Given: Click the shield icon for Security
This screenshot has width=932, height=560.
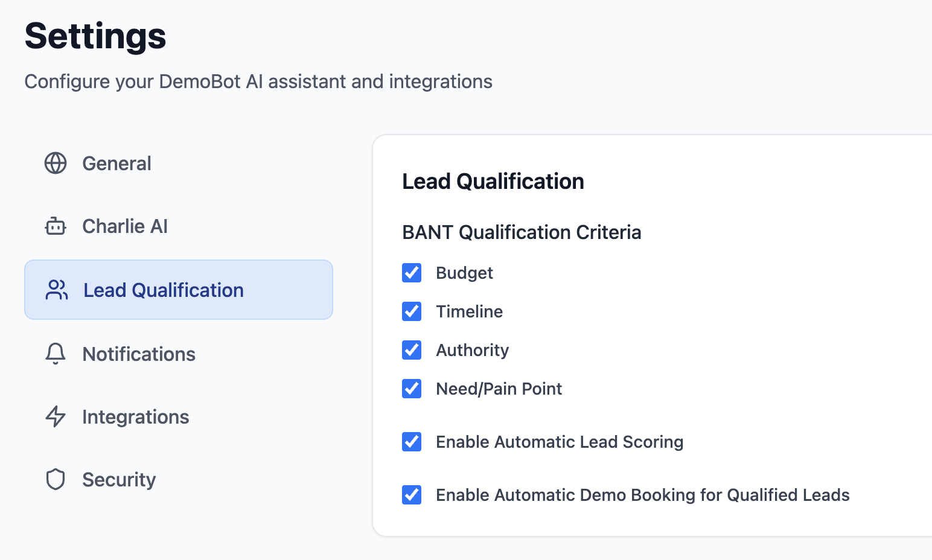Looking at the screenshot, I should point(56,479).
